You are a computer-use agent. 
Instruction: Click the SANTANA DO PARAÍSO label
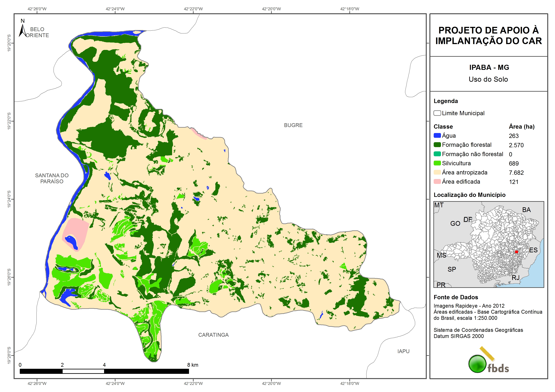click(x=52, y=178)
